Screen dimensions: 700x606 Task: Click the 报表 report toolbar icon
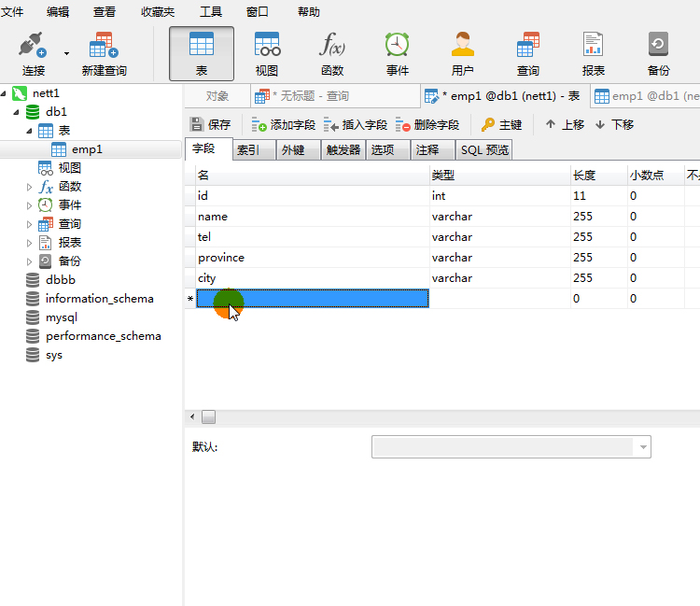(594, 52)
